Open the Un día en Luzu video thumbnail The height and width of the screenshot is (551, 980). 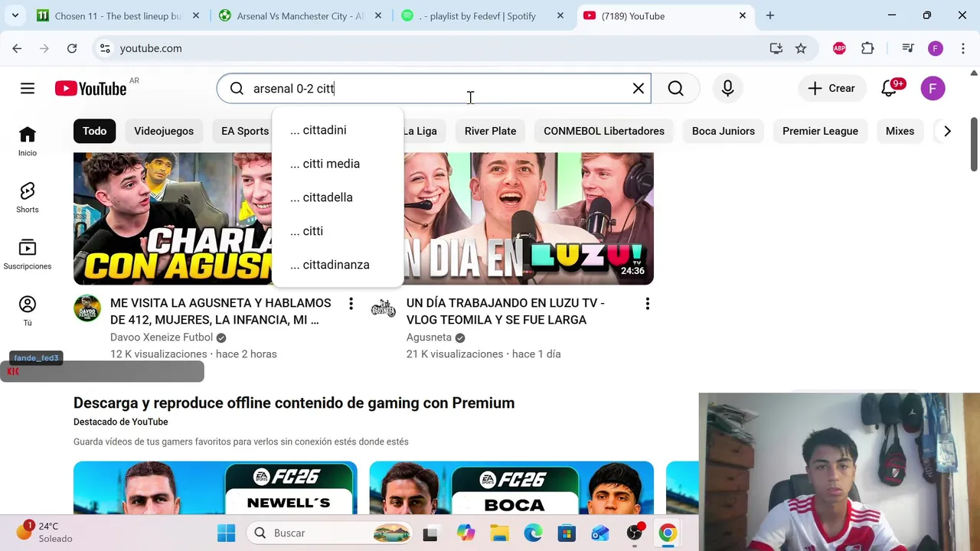528,218
